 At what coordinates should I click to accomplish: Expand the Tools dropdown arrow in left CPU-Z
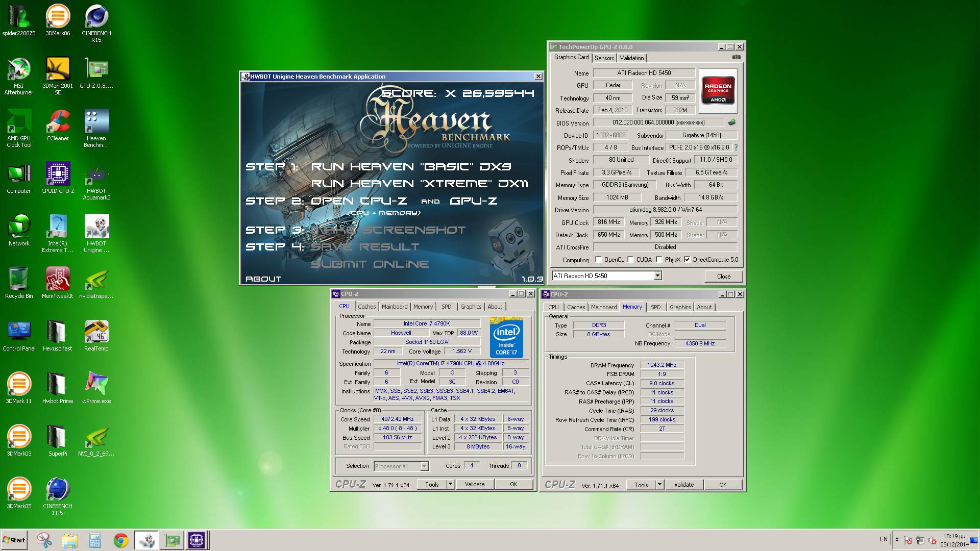[x=450, y=484]
